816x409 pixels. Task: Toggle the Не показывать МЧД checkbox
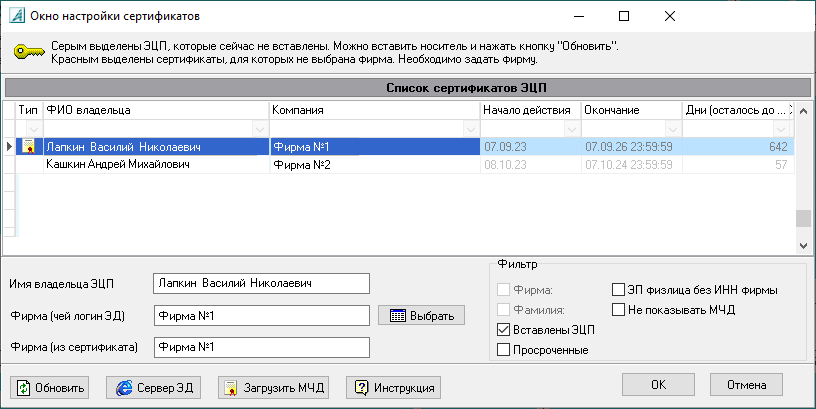pos(618,309)
